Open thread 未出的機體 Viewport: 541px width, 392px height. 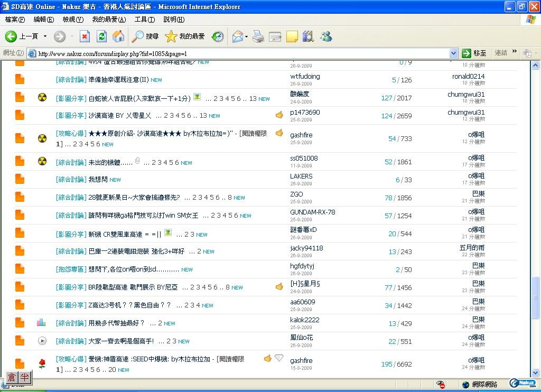(x=110, y=162)
